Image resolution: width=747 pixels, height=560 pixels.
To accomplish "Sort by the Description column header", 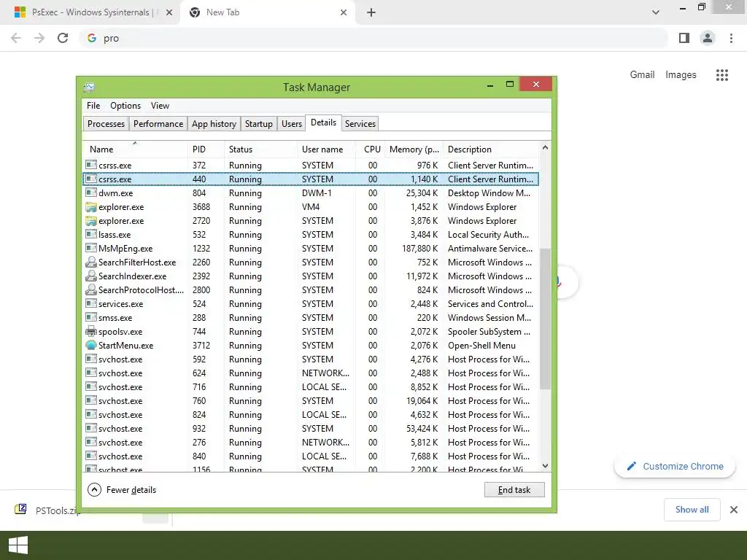I will pyautogui.click(x=491, y=149).
